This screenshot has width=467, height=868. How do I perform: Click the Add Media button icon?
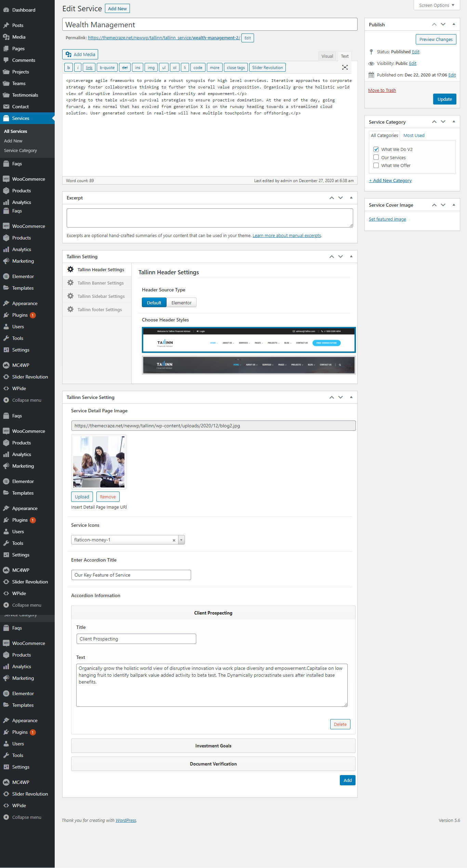(x=69, y=54)
